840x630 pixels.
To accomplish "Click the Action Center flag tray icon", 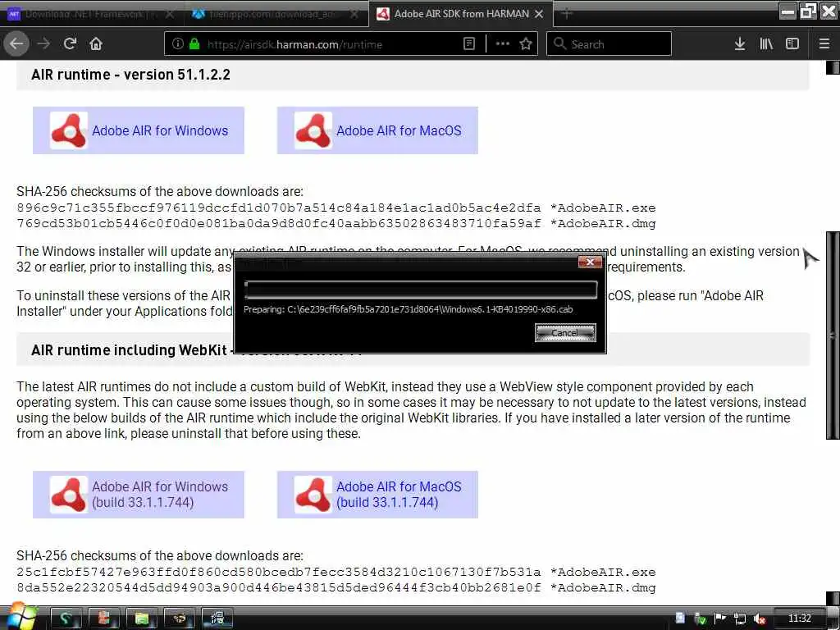I will click(x=720, y=619).
